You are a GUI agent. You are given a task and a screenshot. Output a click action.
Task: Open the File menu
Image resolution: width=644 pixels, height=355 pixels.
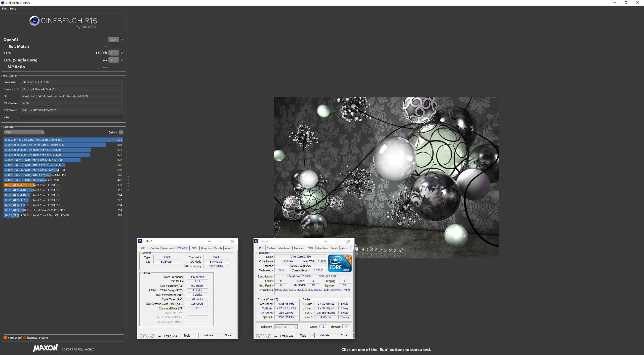pyautogui.click(x=4, y=9)
